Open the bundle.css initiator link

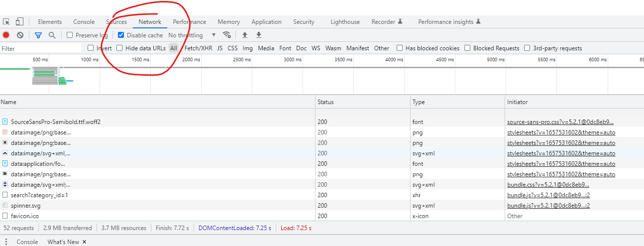[x=548, y=185]
